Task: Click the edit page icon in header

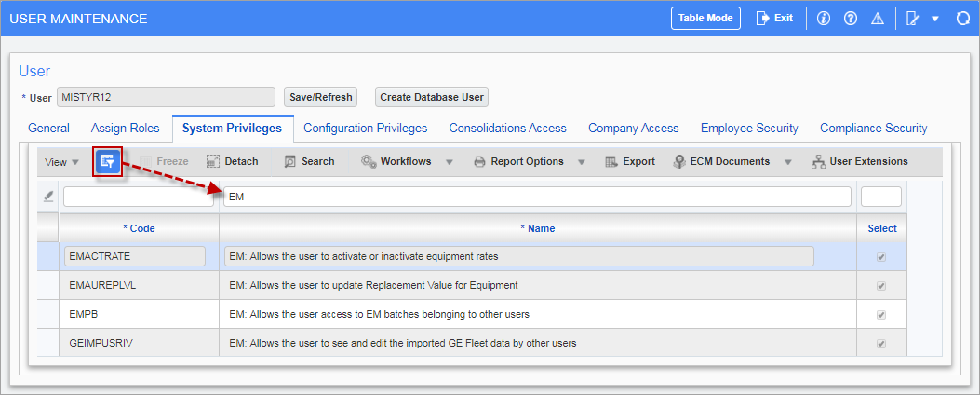Action: [913, 19]
